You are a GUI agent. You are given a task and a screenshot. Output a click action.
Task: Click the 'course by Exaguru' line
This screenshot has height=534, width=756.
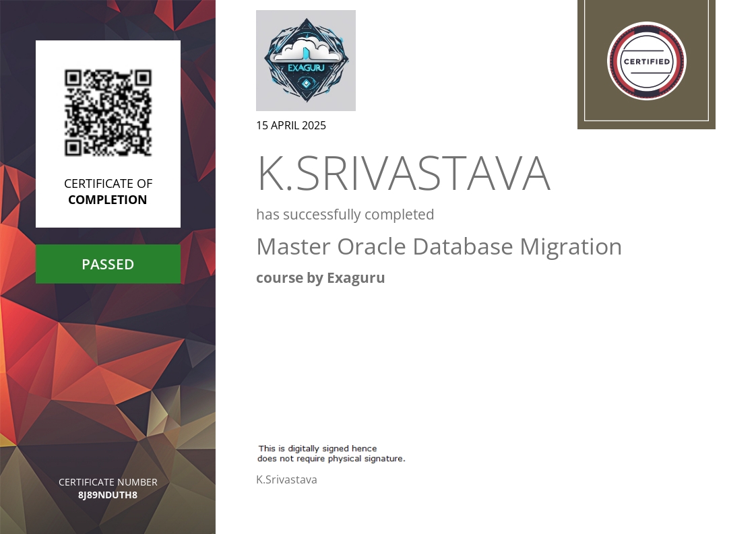pos(320,278)
